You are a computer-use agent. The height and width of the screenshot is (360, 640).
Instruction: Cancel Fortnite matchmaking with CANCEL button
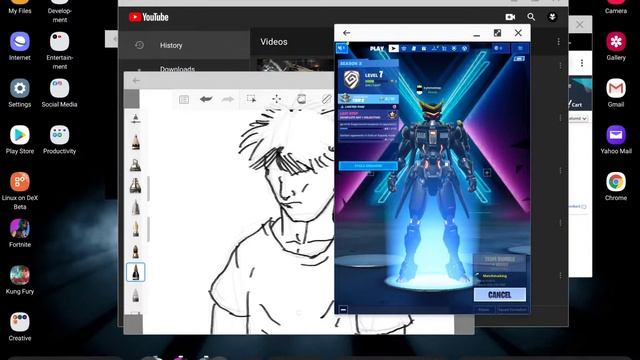click(500, 295)
